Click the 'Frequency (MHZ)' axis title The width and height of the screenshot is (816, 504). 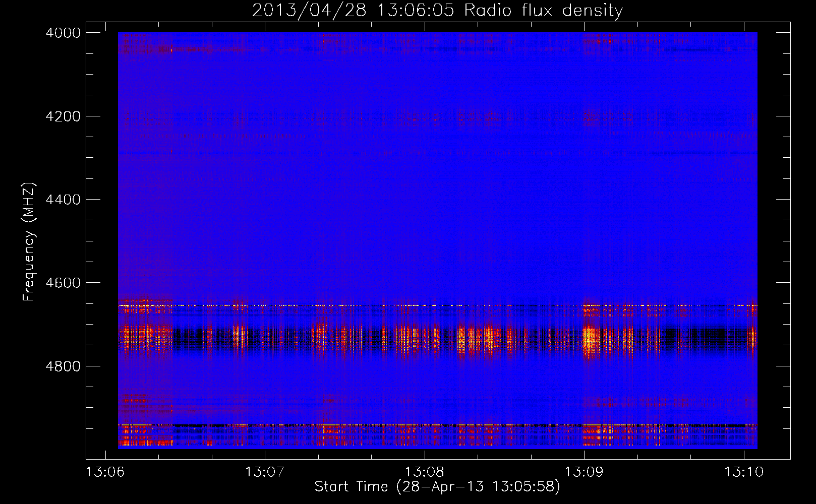click(x=29, y=242)
